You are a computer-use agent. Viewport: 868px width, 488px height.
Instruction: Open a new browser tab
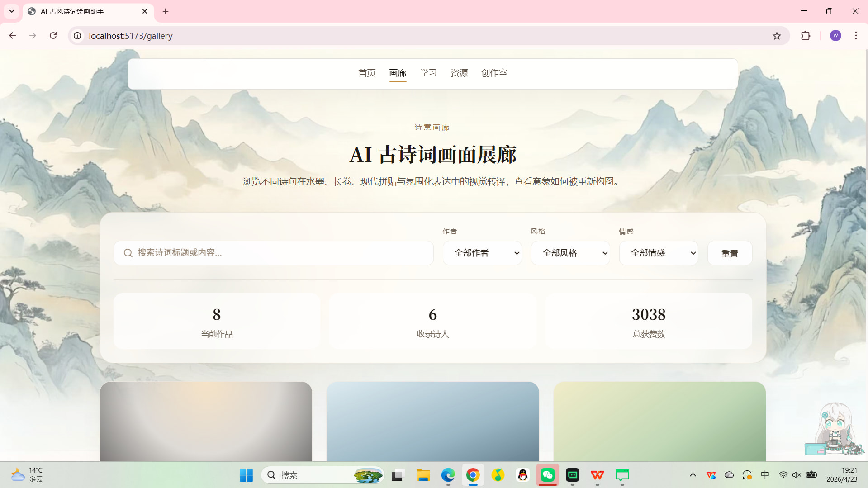(166, 11)
